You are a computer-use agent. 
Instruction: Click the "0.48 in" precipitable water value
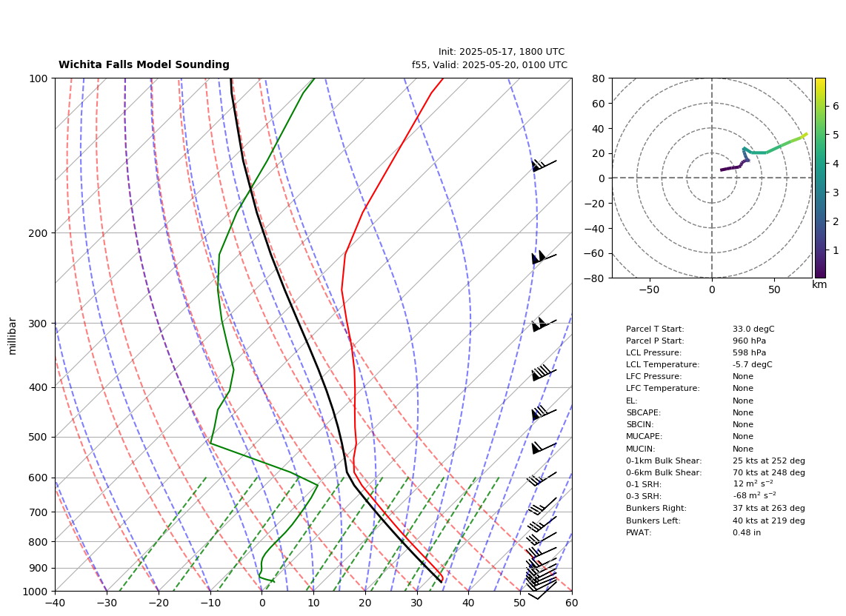(x=747, y=532)
